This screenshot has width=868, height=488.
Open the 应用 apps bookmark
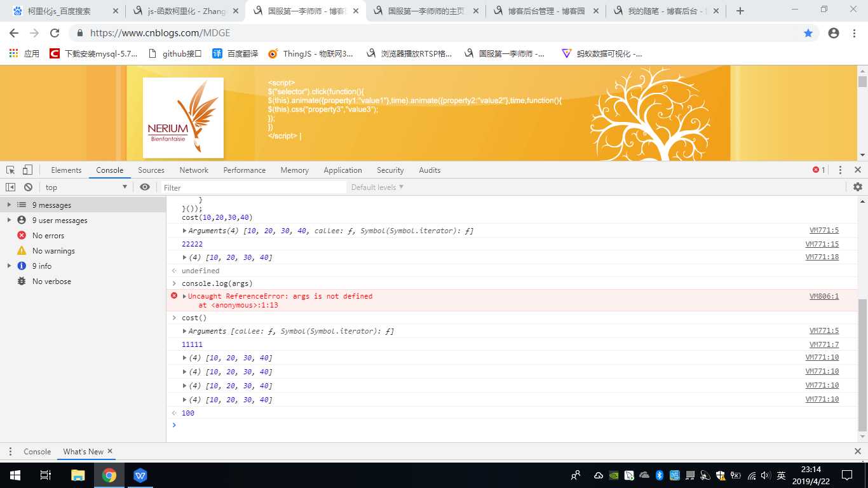click(x=24, y=54)
